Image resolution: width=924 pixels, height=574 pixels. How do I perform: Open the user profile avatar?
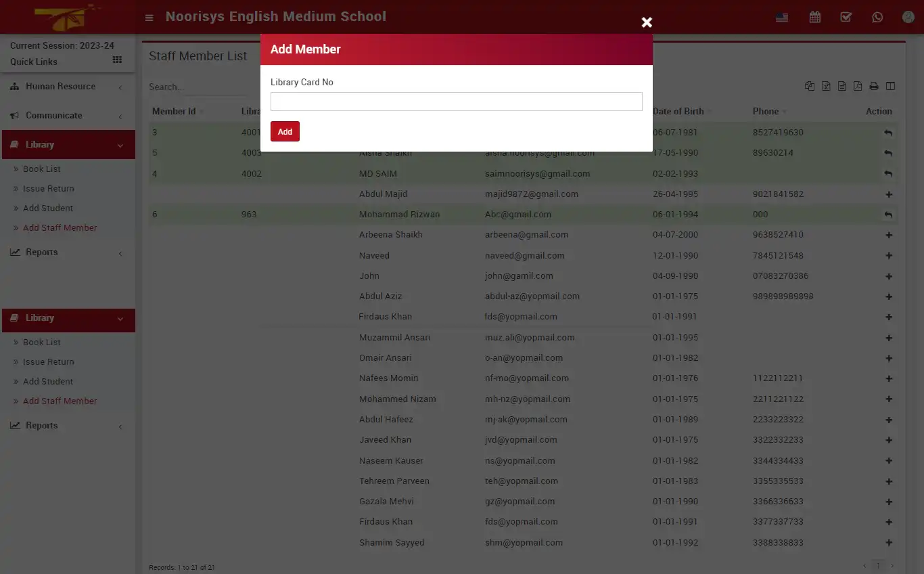908,18
